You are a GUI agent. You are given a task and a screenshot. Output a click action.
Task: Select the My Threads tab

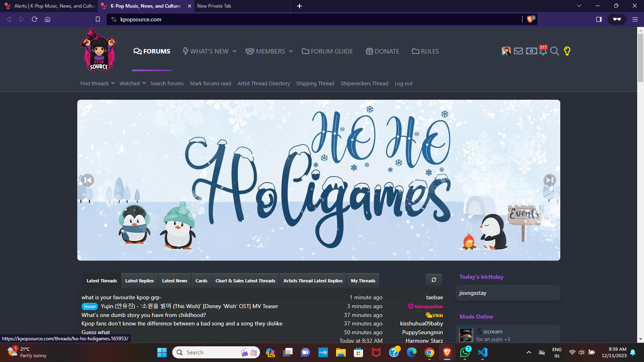click(x=363, y=281)
